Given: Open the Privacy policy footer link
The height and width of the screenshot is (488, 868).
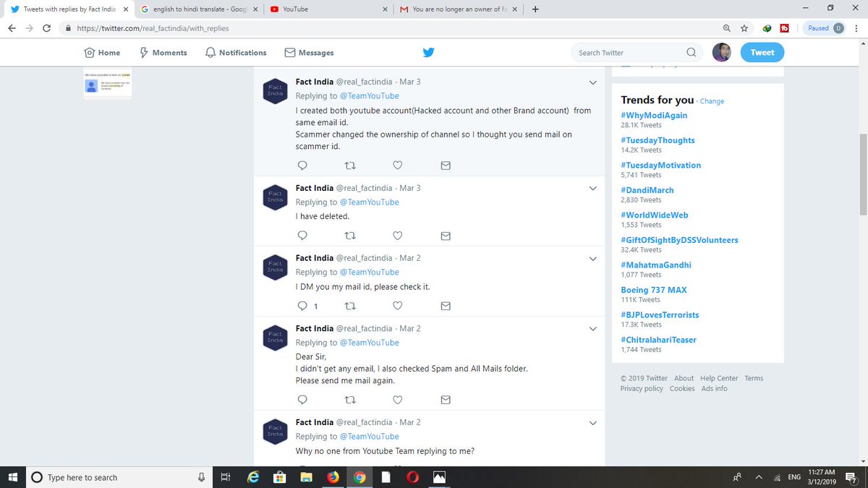Looking at the screenshot, I should point(642,388).
